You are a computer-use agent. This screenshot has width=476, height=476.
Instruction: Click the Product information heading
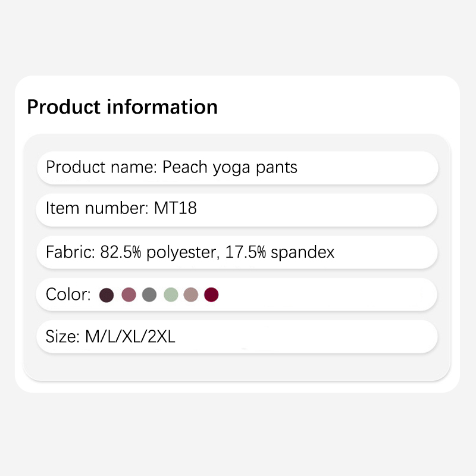pyautogui.click(x=122, y=107)
